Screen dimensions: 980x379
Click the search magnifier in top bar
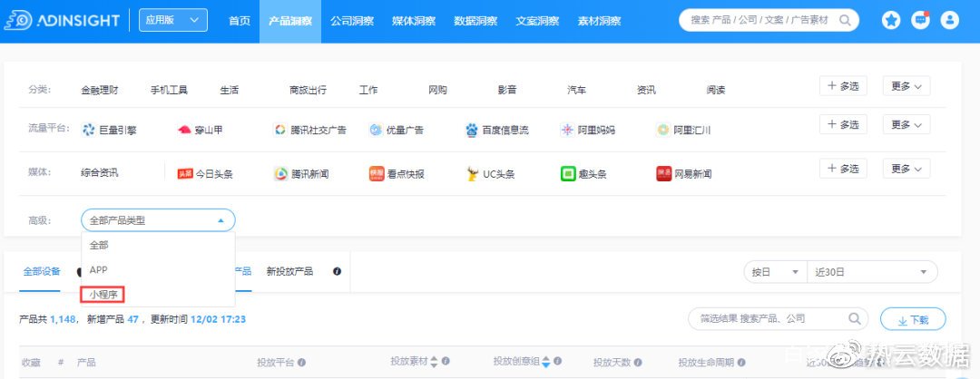click(x=845, y=21)
